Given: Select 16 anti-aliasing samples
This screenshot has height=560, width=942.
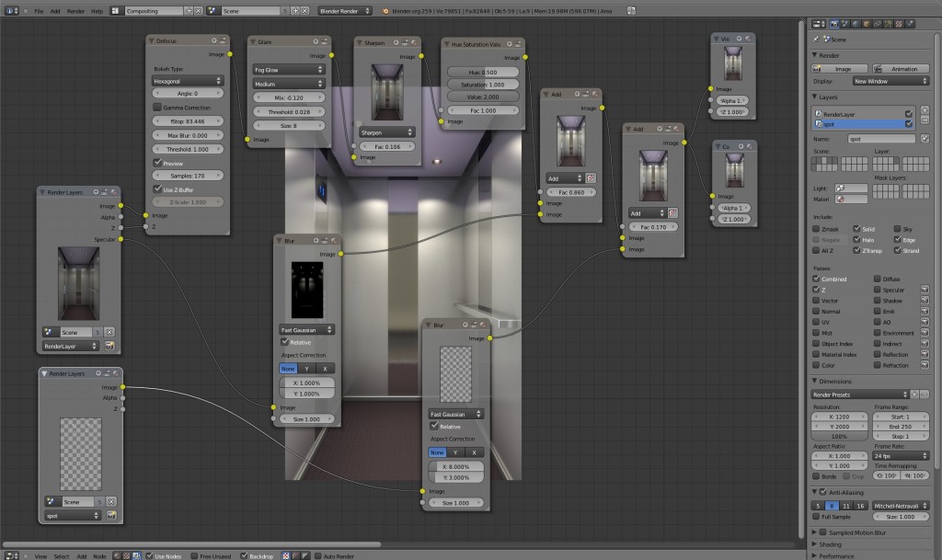Looking at the screenshot, I should click(860, 506).
